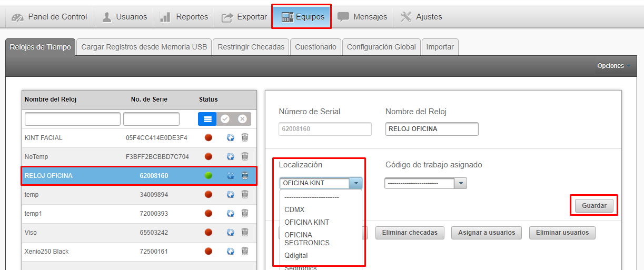Click sync icon for Viso clock
This screenshot has width=644, height=270.
(230, 233)
